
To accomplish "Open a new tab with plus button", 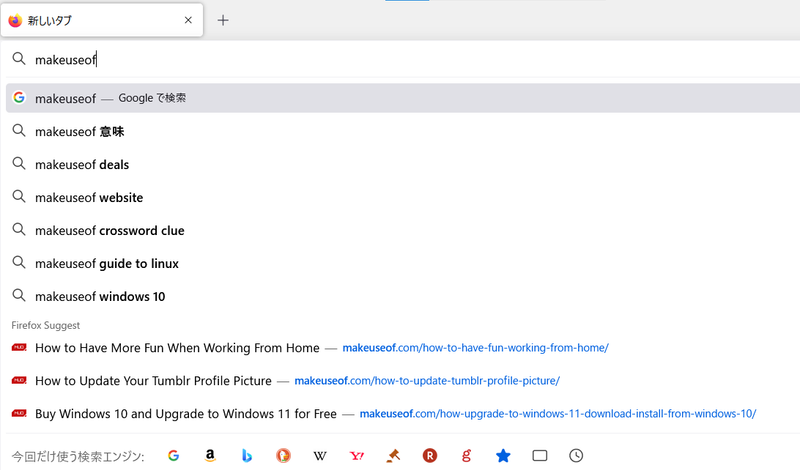I will tap(223, 20).
